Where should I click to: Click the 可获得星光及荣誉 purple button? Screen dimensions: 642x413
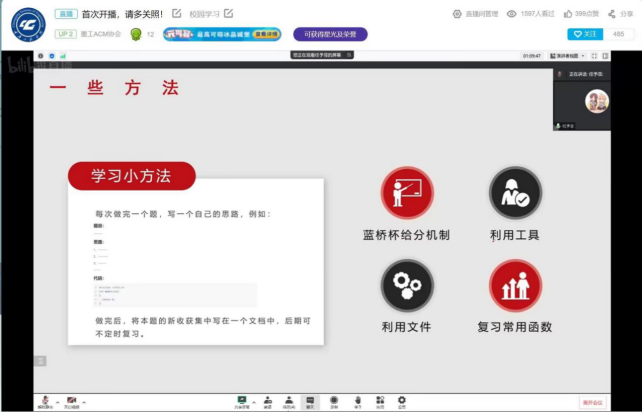330,34
